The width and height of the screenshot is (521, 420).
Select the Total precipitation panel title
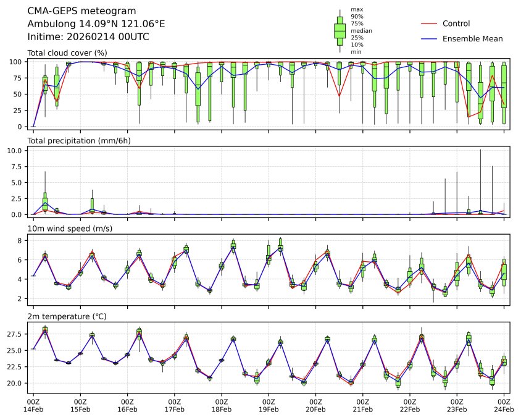79,141
